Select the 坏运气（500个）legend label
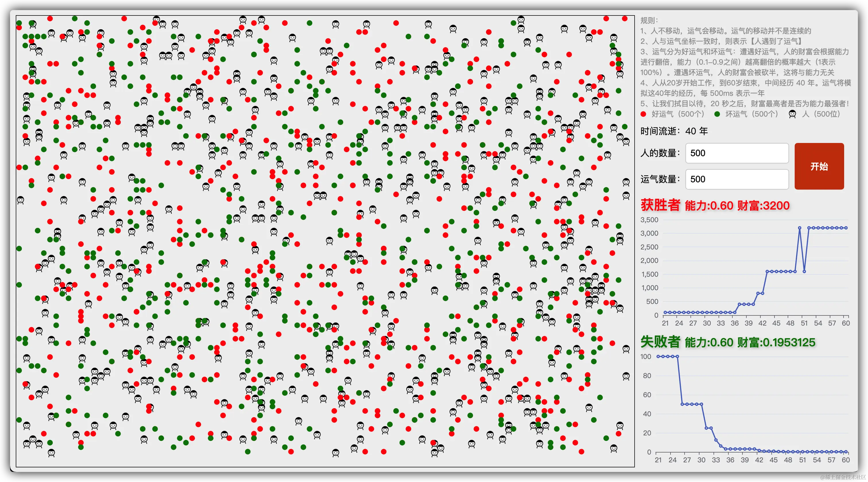 click(x=751, y=114)
